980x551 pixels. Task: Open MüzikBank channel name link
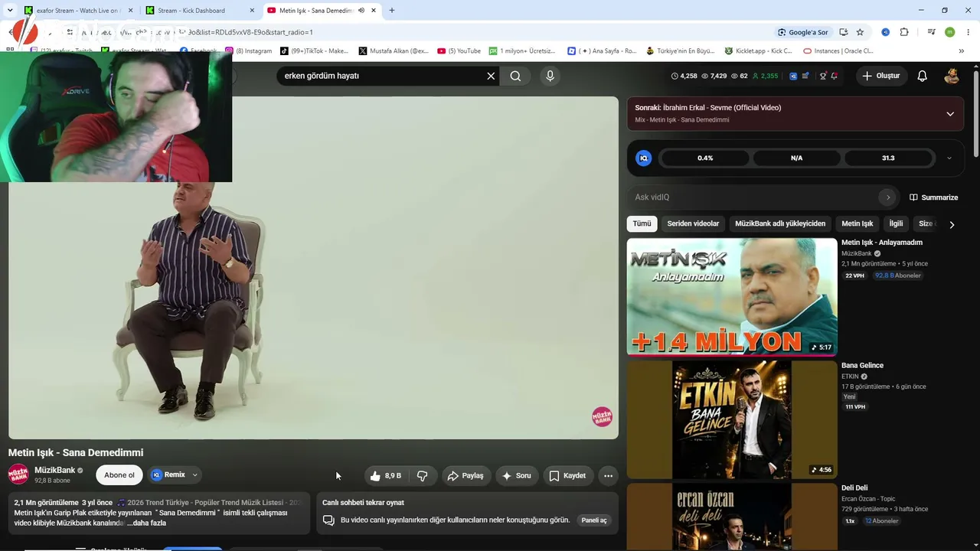54,470
